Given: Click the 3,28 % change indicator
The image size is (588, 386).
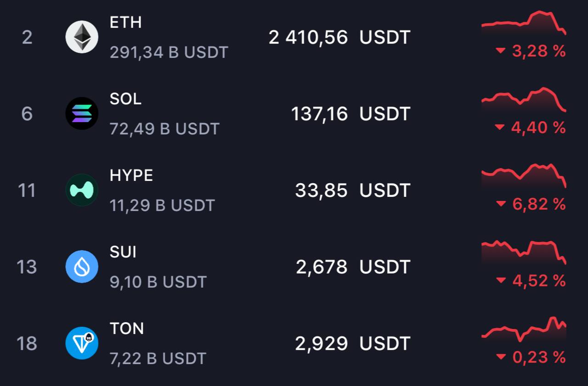Looking at the screenshot, I should coord(531,51).
